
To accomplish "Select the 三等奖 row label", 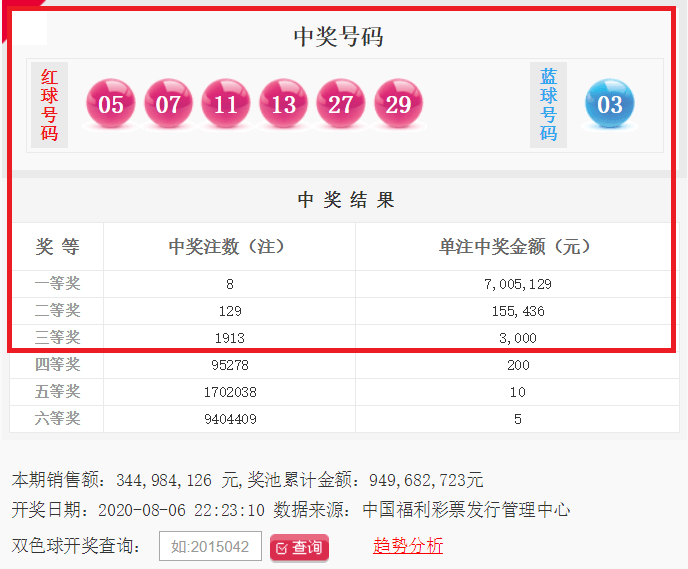I will [57, 337].
